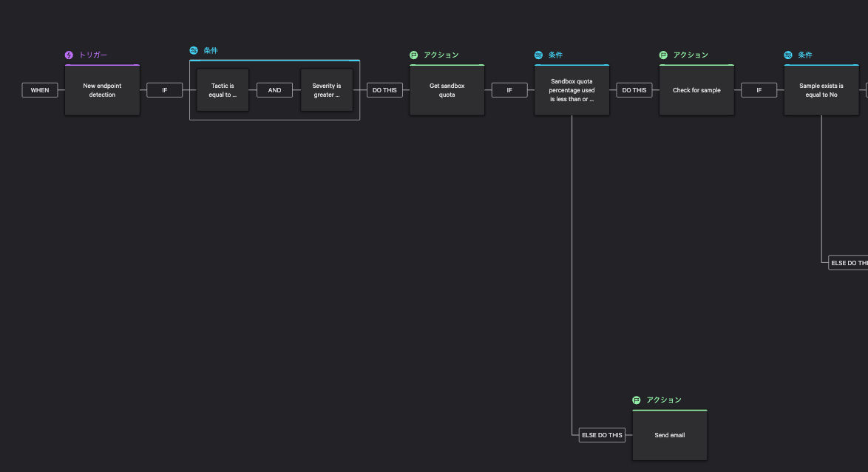868x472 pixels.
Task: Click the condition icon above Sample exists
Action: (788, 55)
